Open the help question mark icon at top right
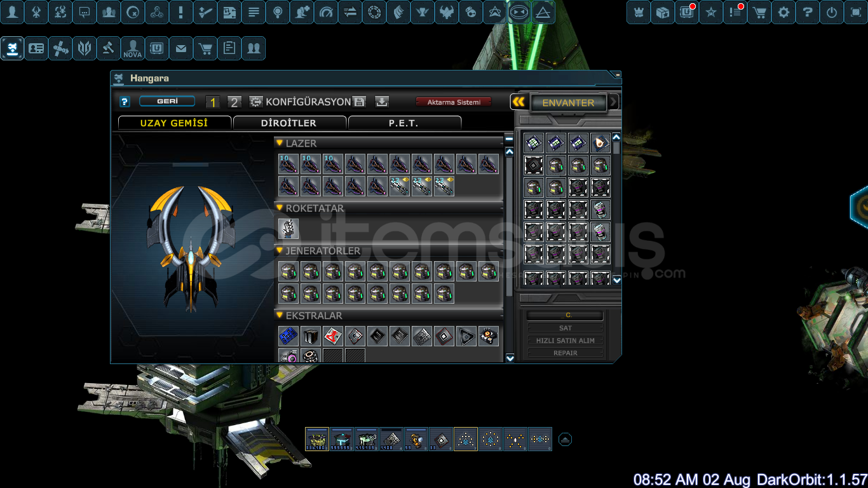The height and width of the screenshot is (488, 868). click(808, 12)
